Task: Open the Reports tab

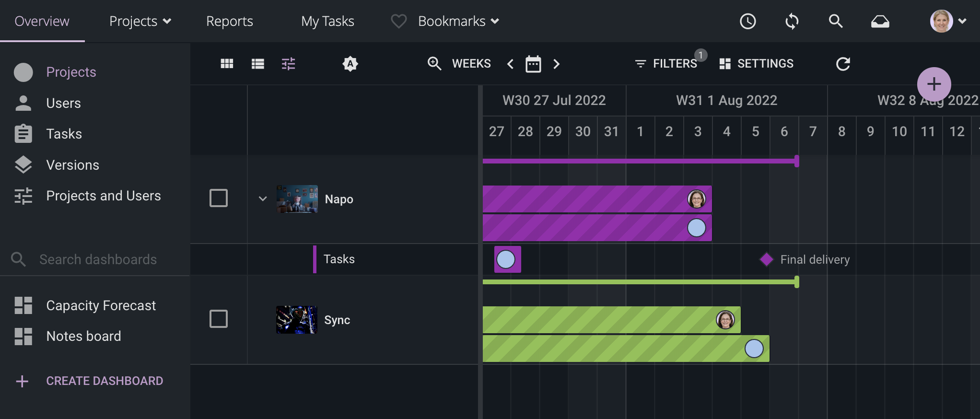Action: click(x=229, y=21)
